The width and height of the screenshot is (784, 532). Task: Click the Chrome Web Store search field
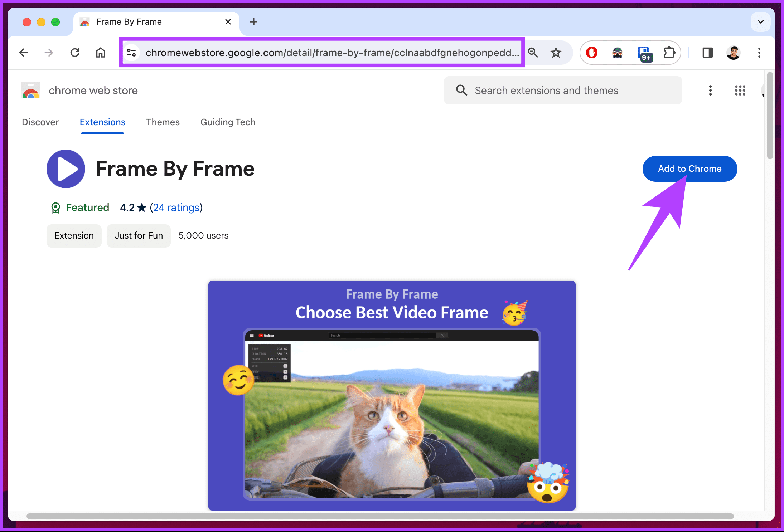point(564,90)
